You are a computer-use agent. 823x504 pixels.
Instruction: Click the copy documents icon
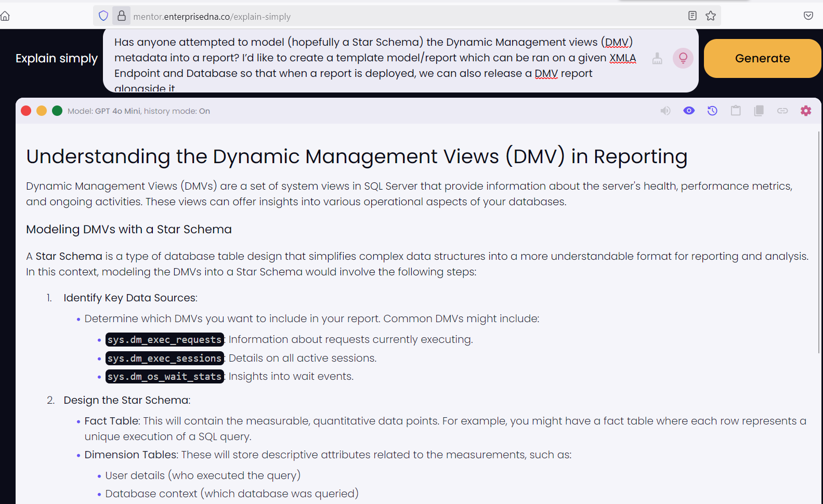pyautogui.click(x=759, y=111)
